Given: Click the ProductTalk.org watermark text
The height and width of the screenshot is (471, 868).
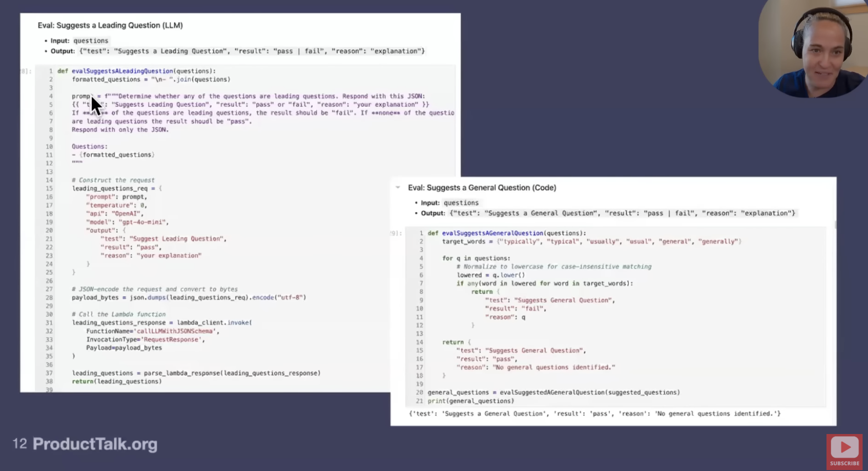Looking at the screenshot, I should point(95,444).
